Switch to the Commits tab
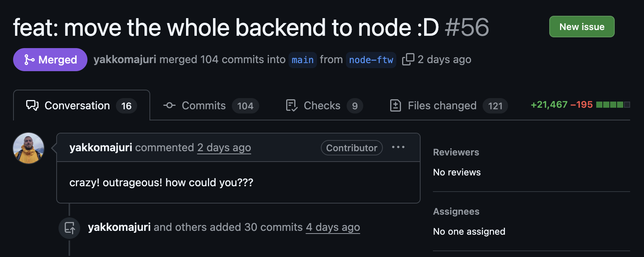Screen dimensions: 644x257 coord(203,105)
